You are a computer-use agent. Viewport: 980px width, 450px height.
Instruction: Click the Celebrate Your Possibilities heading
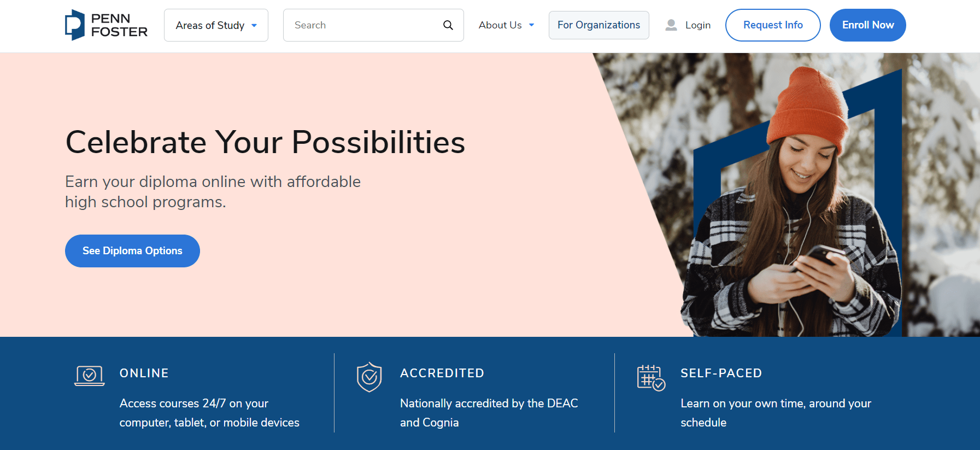coord(265,142)
